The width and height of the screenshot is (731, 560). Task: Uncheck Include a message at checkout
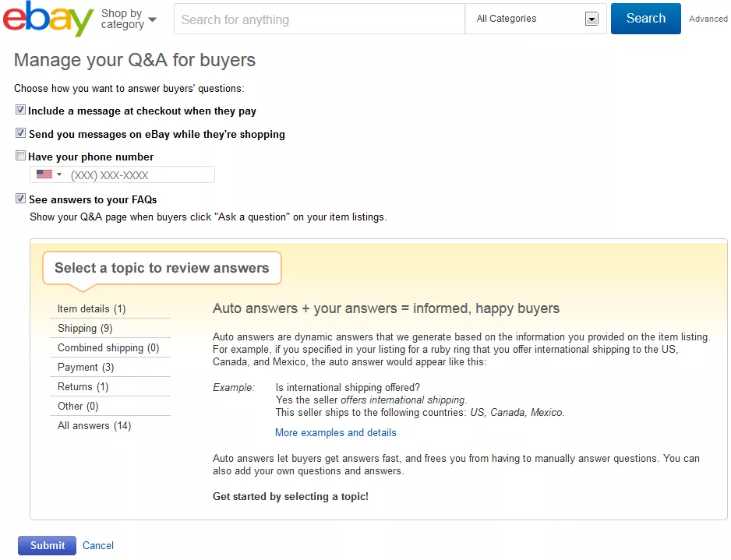(x=21, y=111)
